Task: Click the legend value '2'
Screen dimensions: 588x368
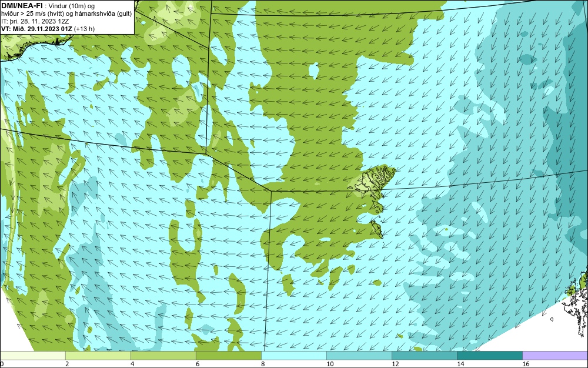Action: tap(67, 364)
